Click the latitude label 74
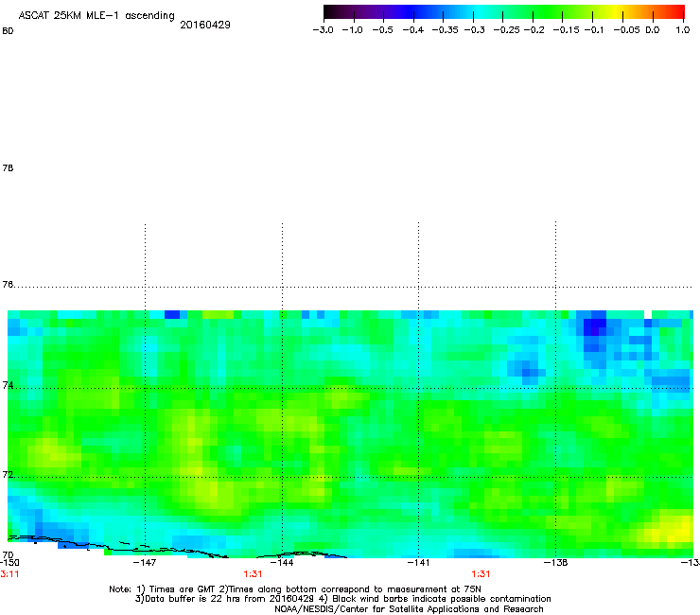700x615 pixels. pos(8,385)
